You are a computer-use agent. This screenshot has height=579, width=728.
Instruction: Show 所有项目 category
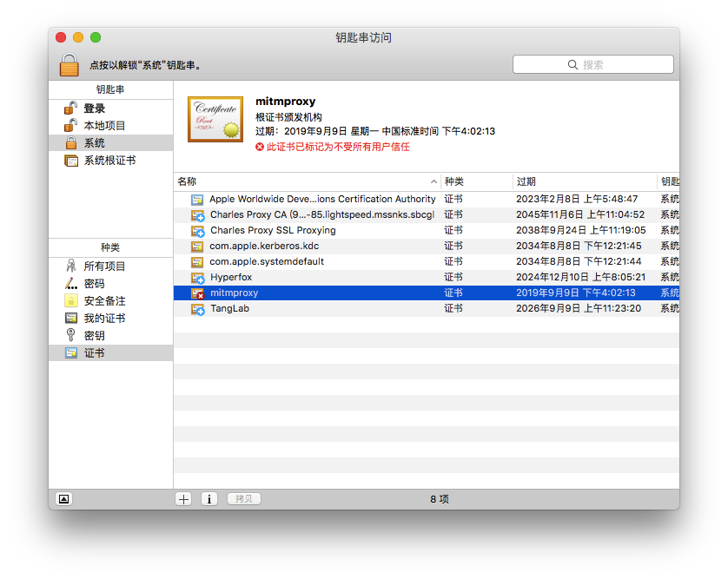tap(110, 266)
